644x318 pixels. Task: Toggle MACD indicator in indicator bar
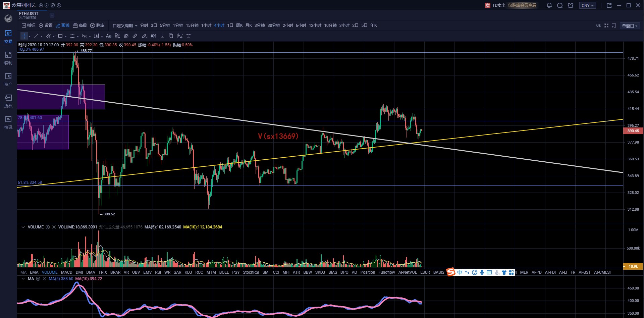[x=66, y=272]
